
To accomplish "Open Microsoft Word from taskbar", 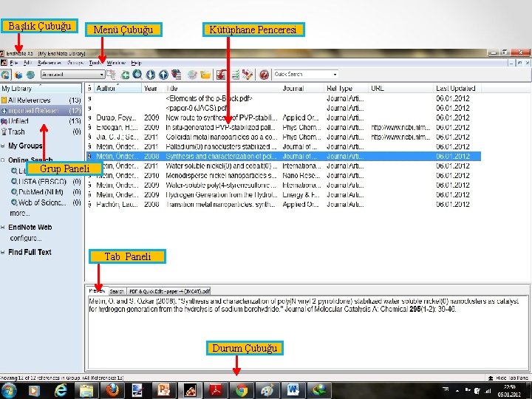I will pyautogui.click(x=293, y=391).
